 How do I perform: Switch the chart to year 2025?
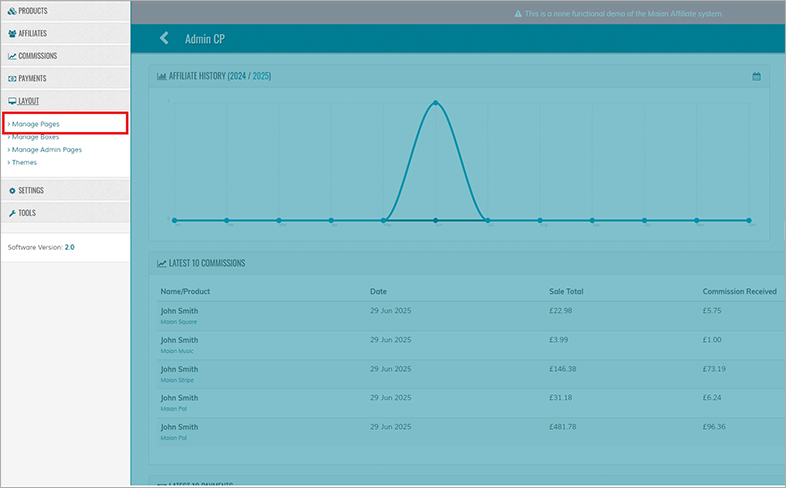pyautogui.click(x=260, y=76)
